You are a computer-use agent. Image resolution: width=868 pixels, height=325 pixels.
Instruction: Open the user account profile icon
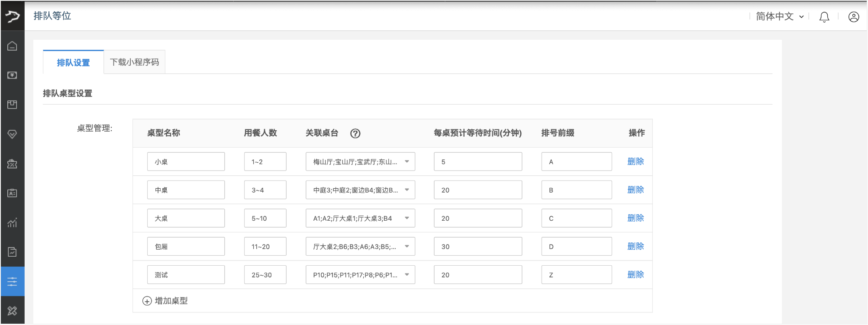(853, 17)
